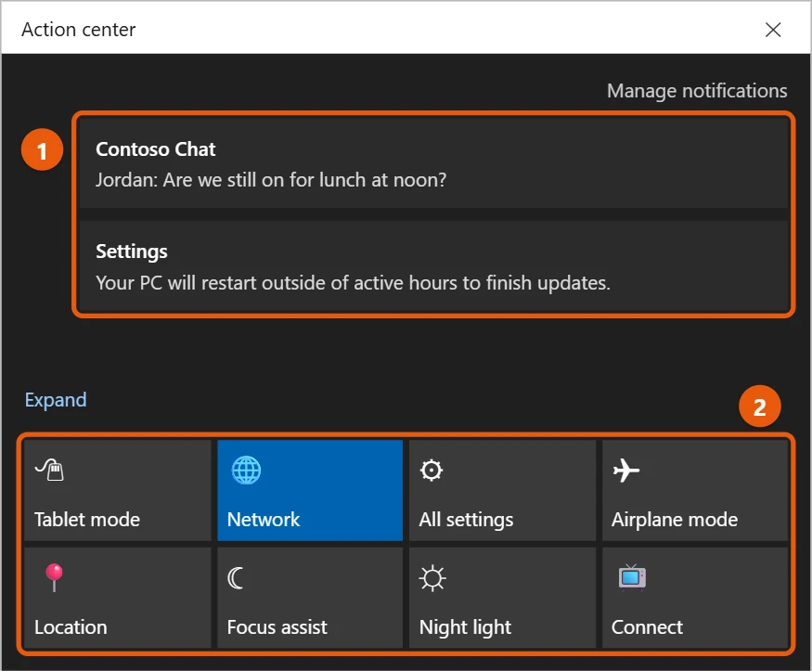Toggle Tablet mode label
The width and height of the screenshot is (812, 671).
tap(87, 520)
